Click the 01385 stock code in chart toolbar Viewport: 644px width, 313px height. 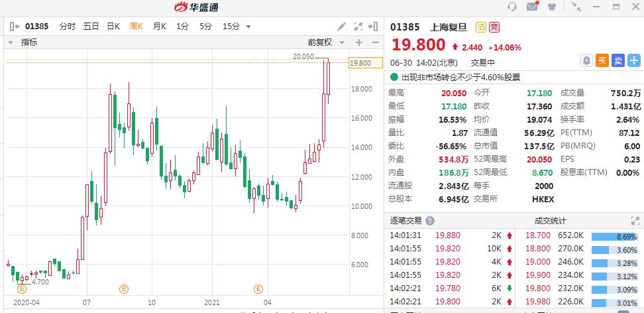click(x=36, y=27)
